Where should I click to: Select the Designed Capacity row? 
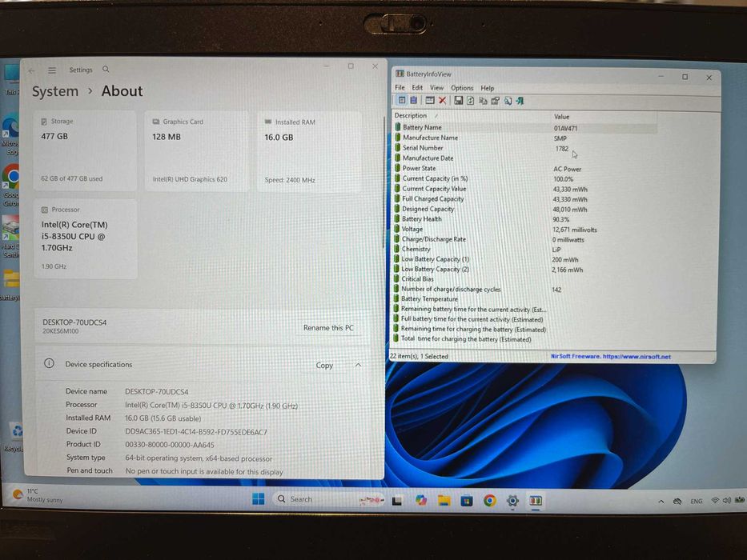525,209
